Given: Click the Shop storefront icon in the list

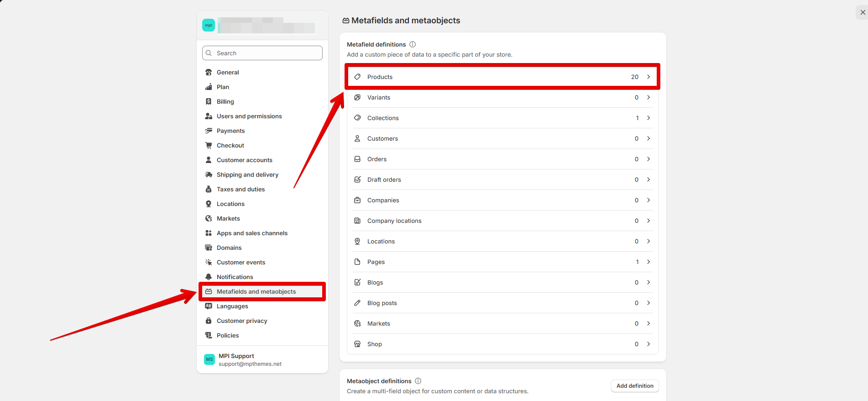Looking at the screenshot, I should point(358,344).
